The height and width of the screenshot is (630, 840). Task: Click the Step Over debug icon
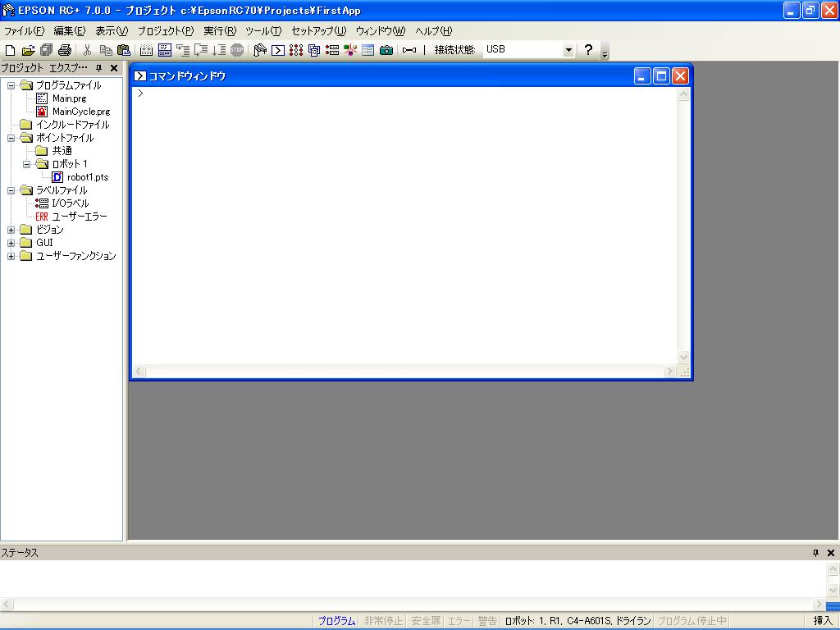201,50
